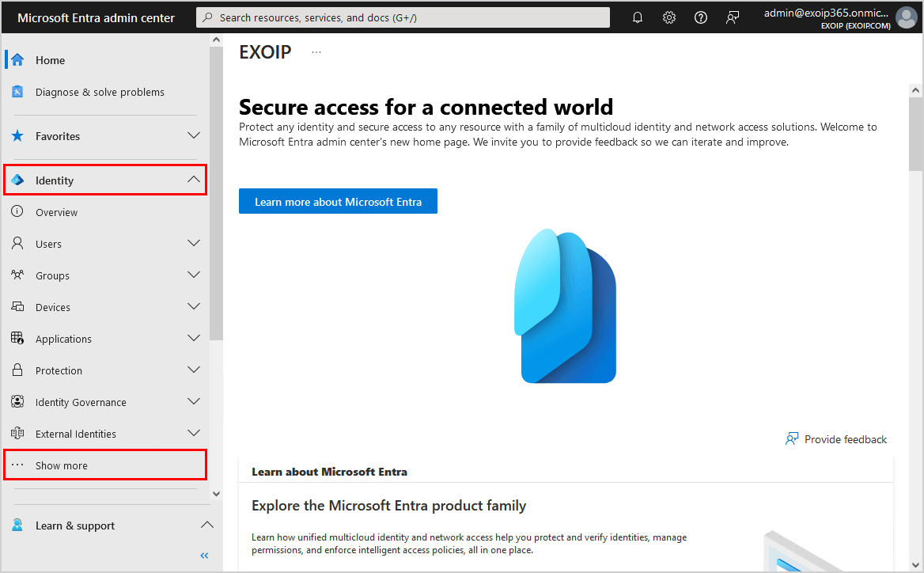924x573 pixels.
Task: Select the Groups icon in sidebar
Action: (x=17, y=275)
